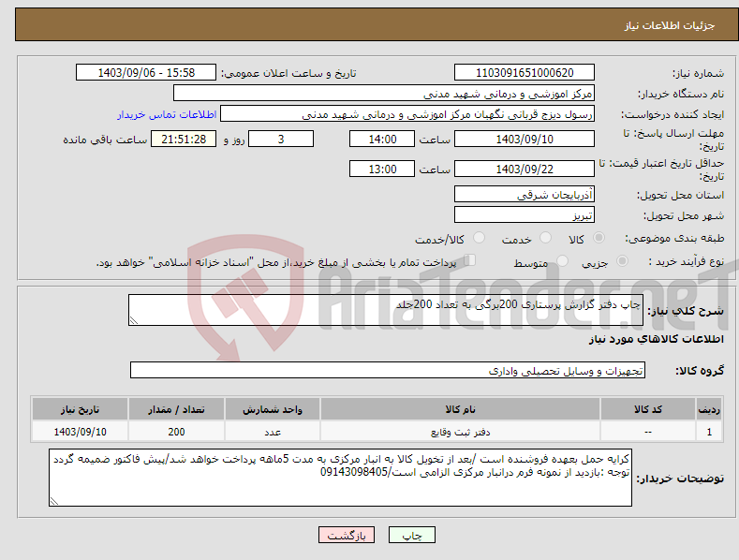Viewport: 739px width, 560px height.
Task: Click the دفتر ثبت وقایع item cell
Action: [460, 432]
